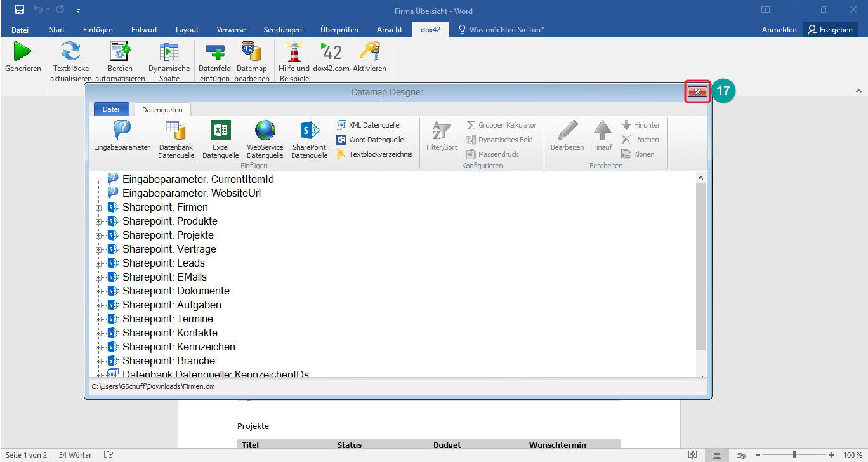Click the '34 Wörter' status bar entry

[75, 455]
